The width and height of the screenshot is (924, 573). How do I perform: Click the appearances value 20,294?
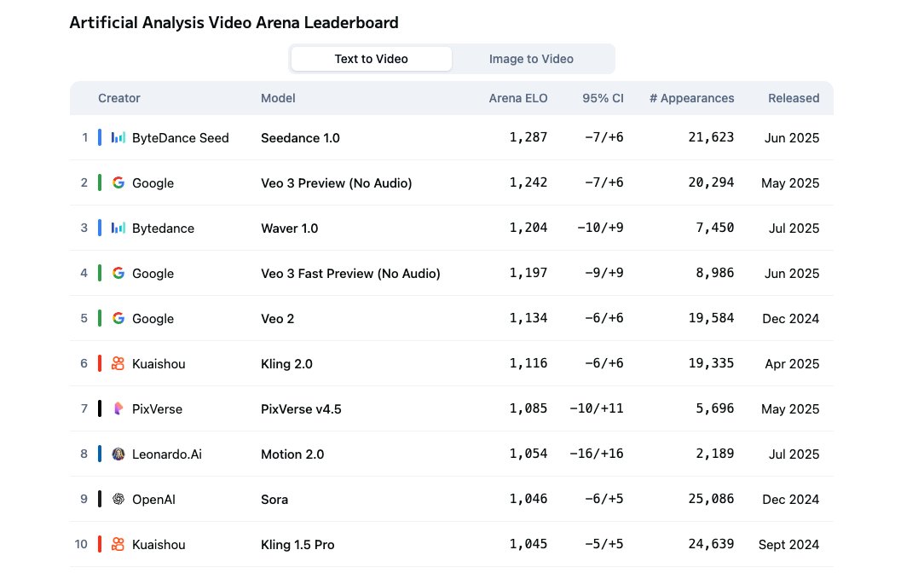tap(711, 182)
